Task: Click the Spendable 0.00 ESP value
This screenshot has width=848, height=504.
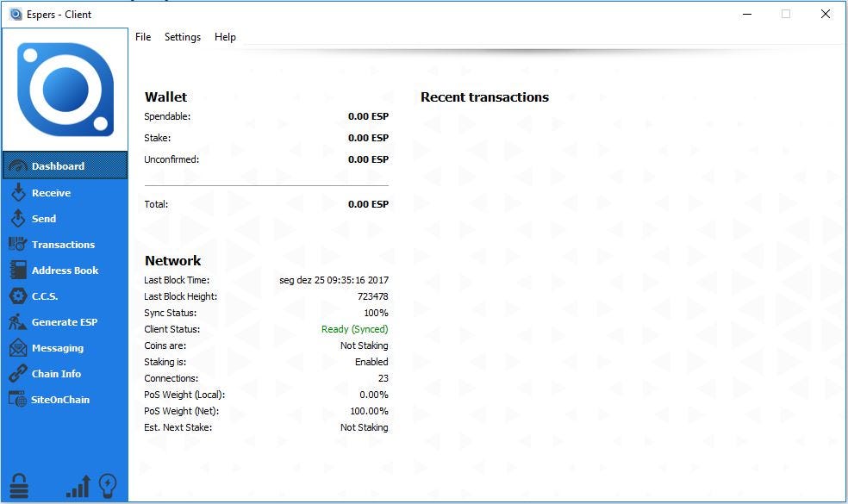Action: click(368, 116)
